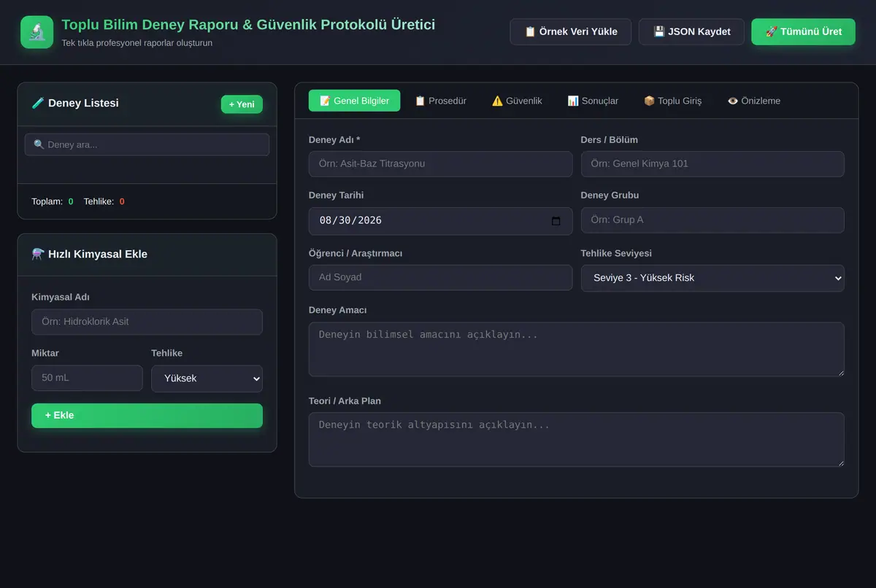Screen dimensions: 876x588
Task: Click the Deney Amacı text area
Action: [576, 349]
